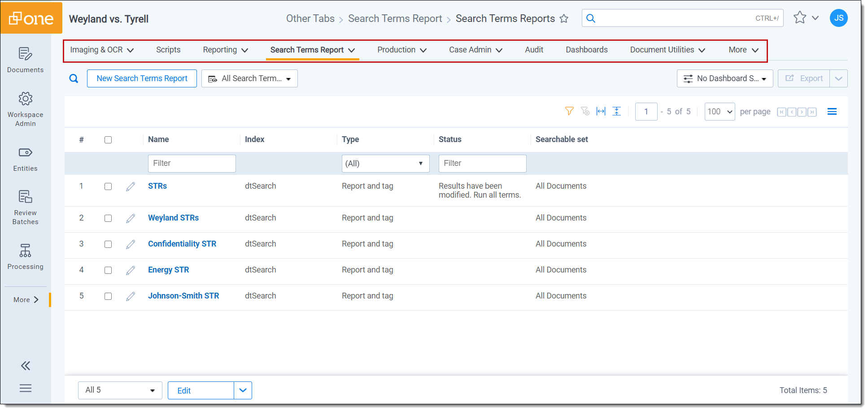Check the box for Weyland STRs row
The image size is (868, 411).
click(108, 218)
